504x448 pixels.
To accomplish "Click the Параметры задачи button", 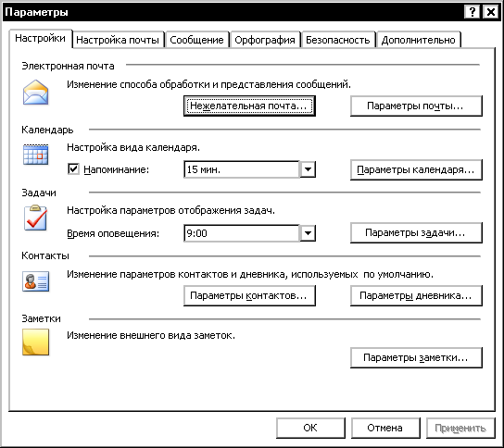I will point(416,232).
